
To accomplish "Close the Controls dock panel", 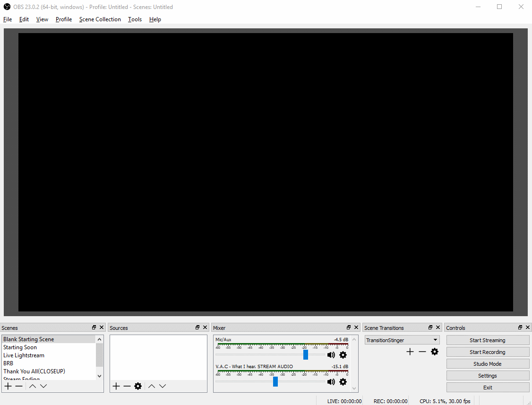I will 528,327.
